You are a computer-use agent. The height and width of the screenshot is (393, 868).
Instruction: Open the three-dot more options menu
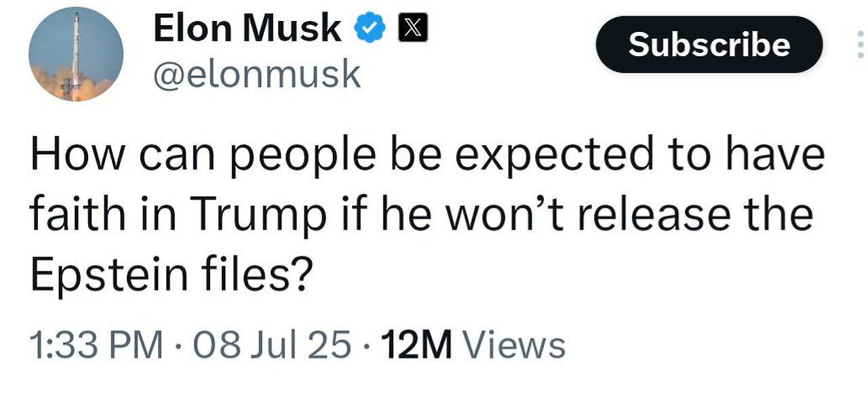[861, 45]
